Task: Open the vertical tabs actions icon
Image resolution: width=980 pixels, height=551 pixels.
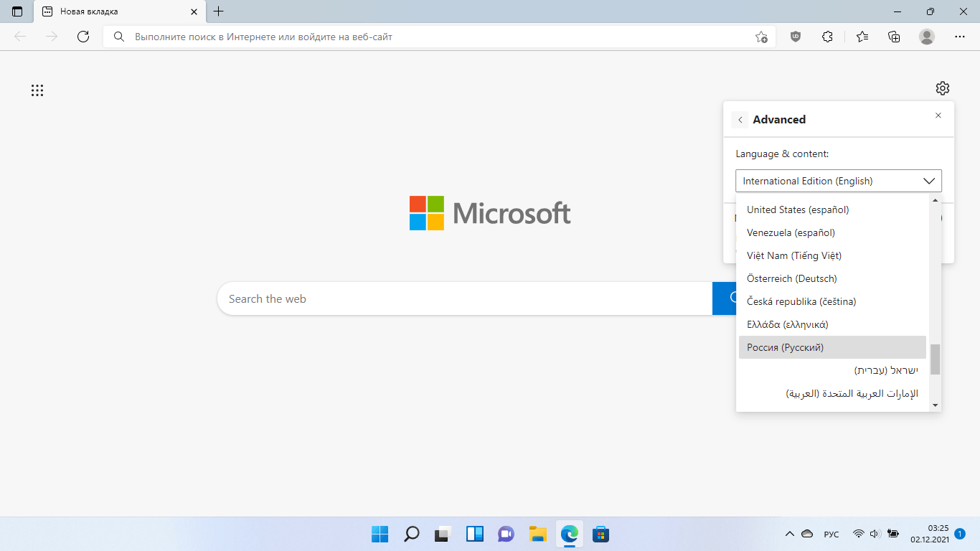Action: tap(17, 11)
